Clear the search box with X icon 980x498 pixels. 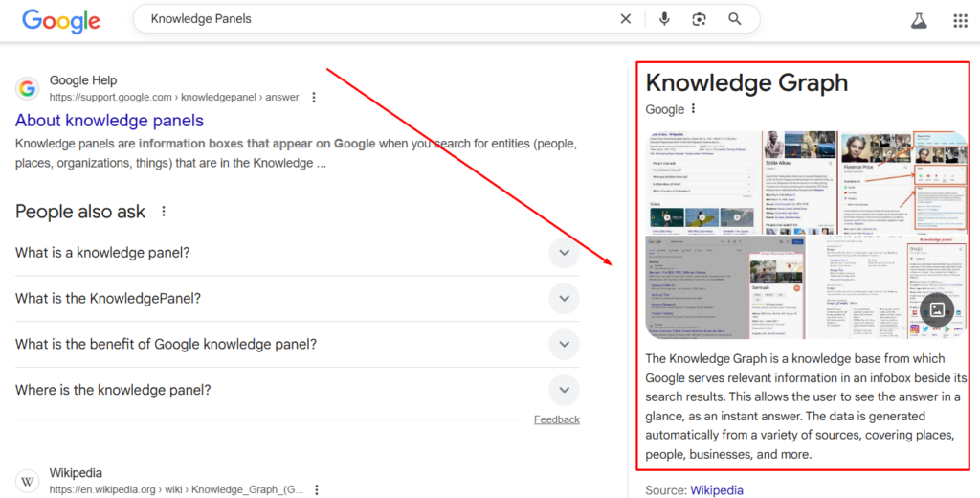pos(626,19)
